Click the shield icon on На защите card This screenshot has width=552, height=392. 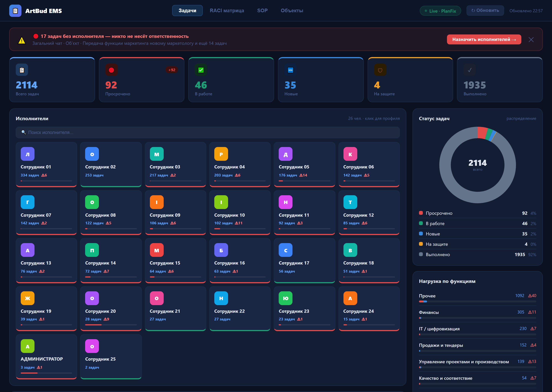380,70
